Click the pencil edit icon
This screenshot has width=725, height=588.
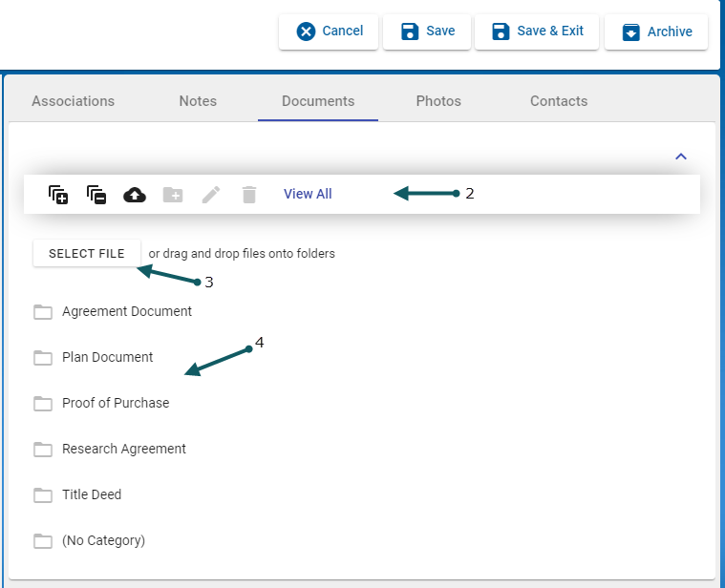[211, 195]
